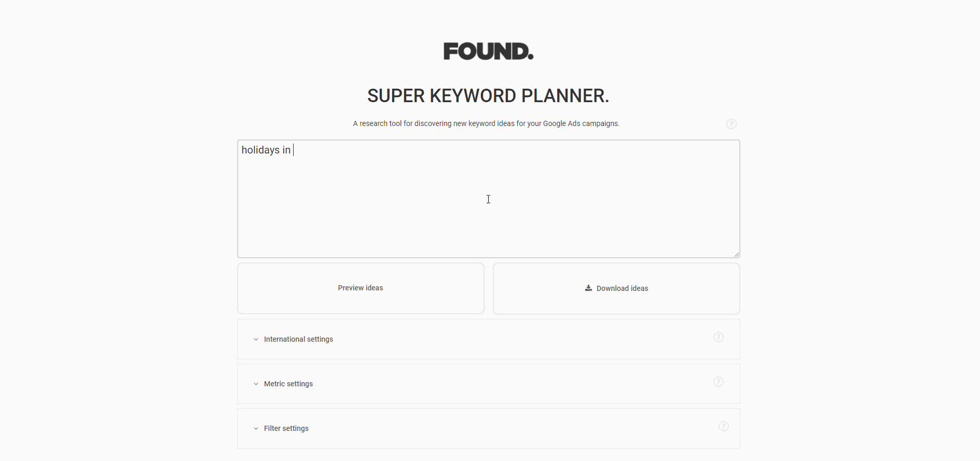Open help icon for International settings
This screenshot has width=980, height=461.
(719, 337)
